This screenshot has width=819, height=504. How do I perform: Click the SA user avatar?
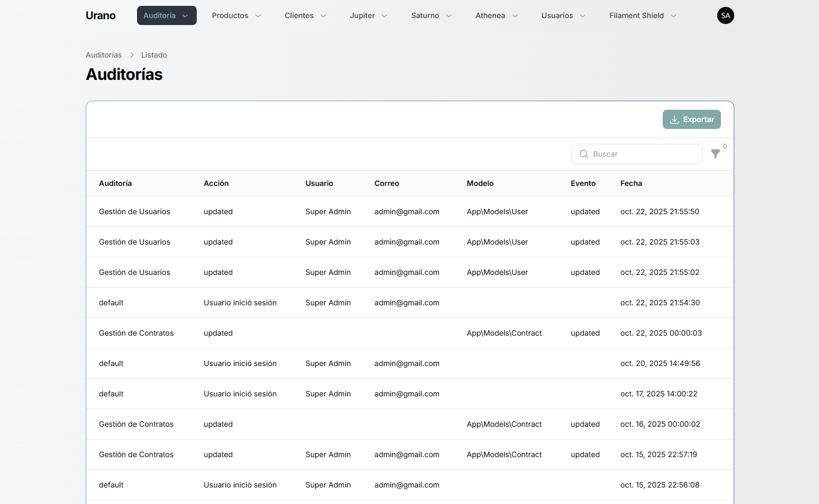725,15
